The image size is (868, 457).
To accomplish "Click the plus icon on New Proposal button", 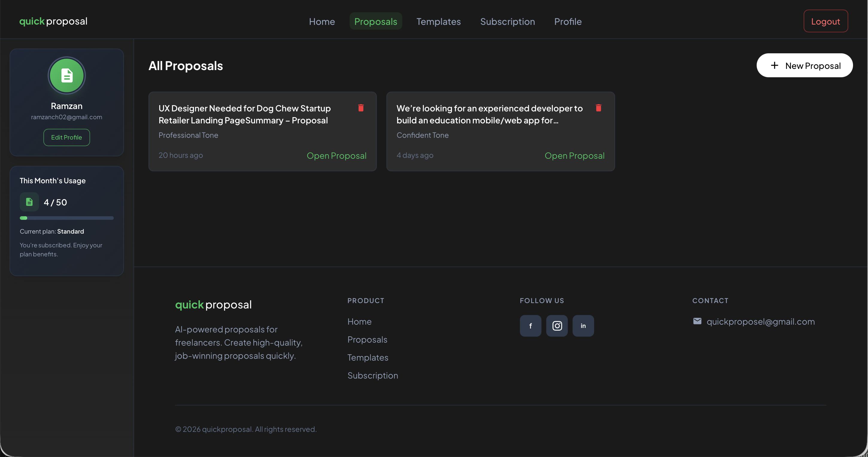I will (775, 65).
